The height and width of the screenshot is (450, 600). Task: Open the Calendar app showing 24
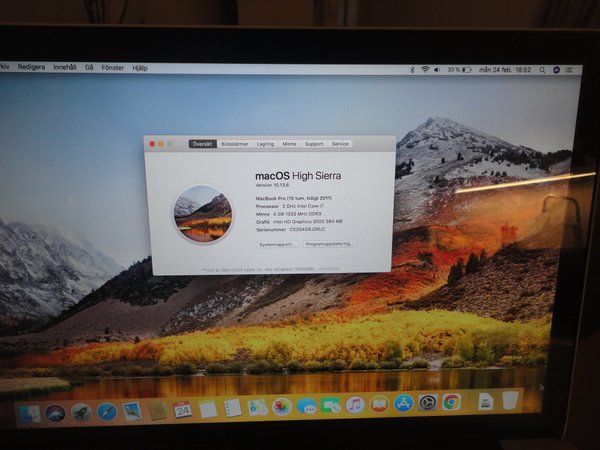(182, 409)
